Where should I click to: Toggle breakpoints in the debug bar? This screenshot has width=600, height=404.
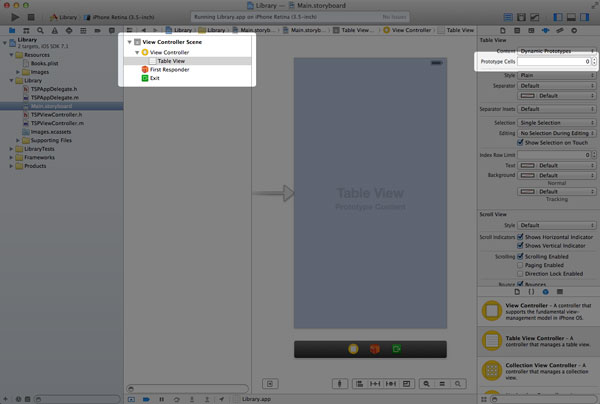146,399
